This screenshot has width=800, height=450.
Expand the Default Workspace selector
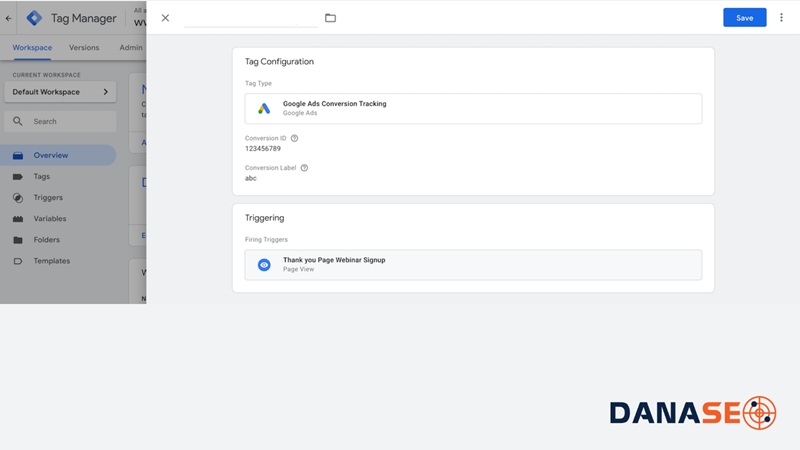coord(60,92)
